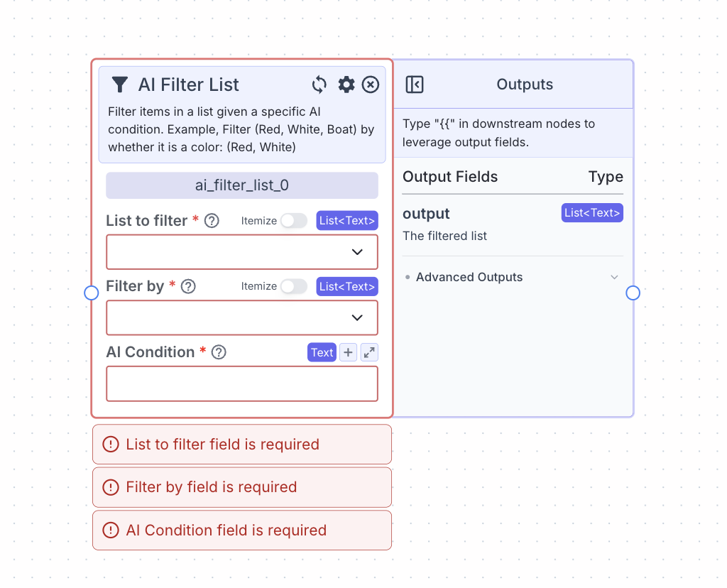Click the Text type badge beside AI Condition

322,352
